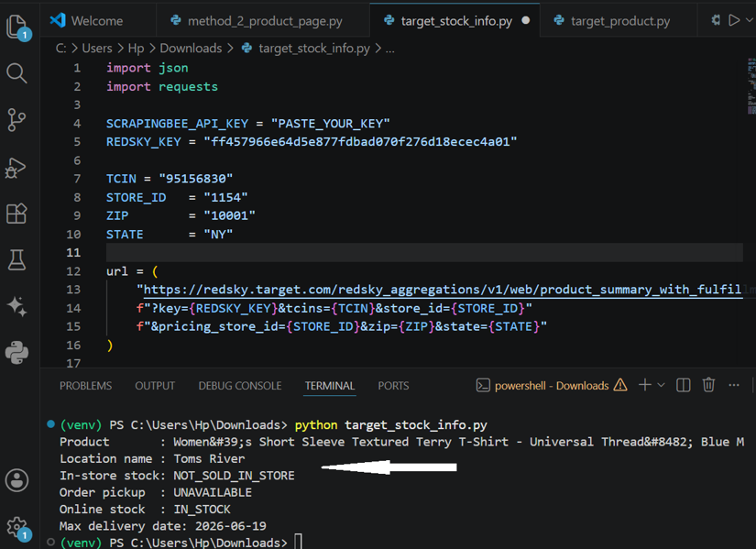Click the debug settings icon beside run button

pos(716,20)
